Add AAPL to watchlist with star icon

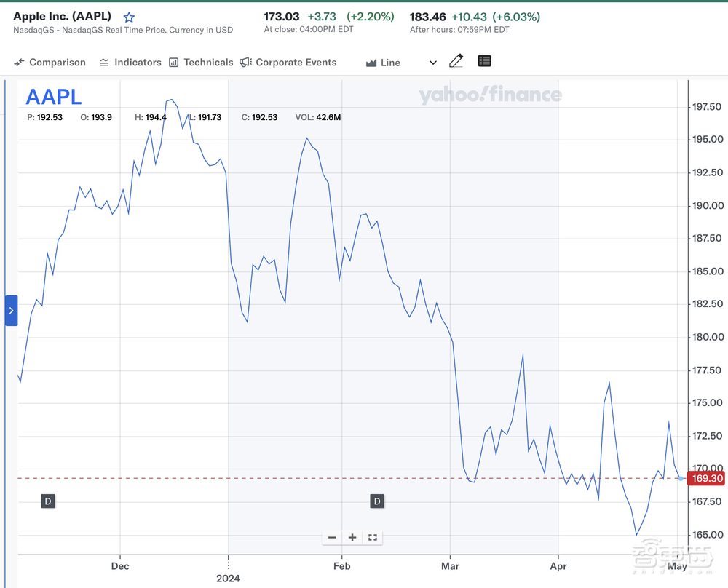129,17
